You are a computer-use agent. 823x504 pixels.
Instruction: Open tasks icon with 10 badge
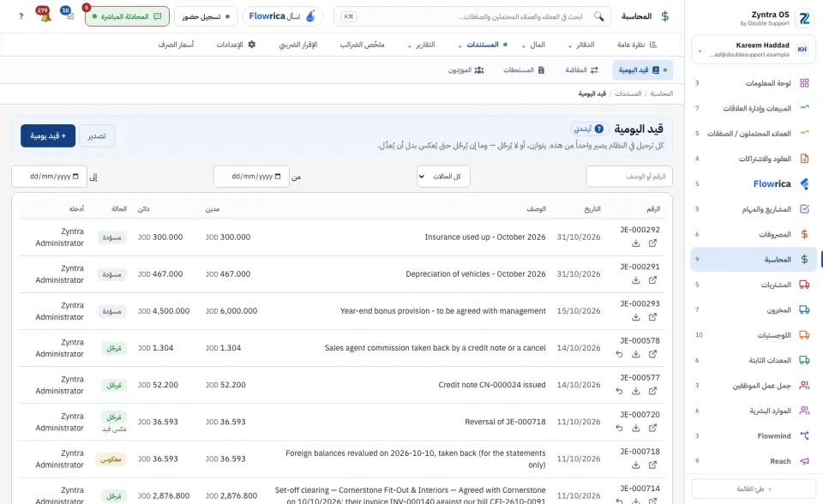69,15
